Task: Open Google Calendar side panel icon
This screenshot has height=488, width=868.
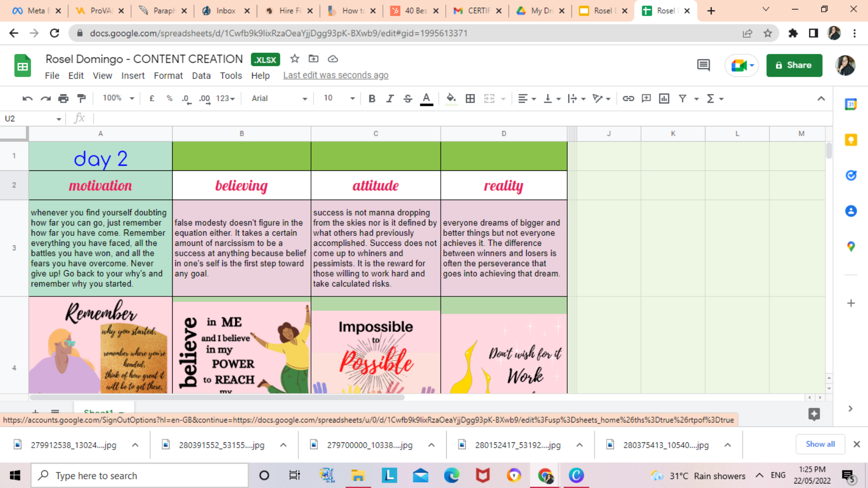Action: [x=851, y=104]
